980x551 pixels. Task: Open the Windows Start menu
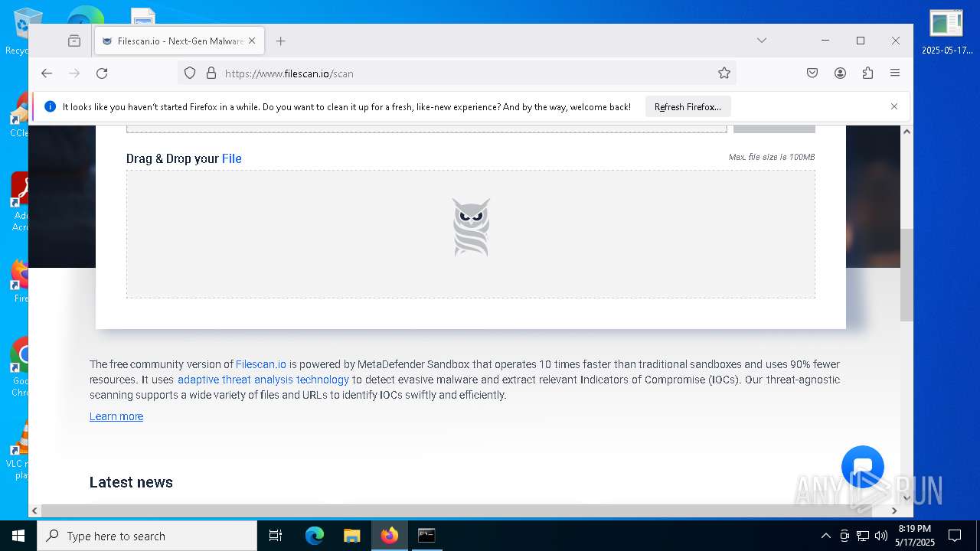click(18, 536)
